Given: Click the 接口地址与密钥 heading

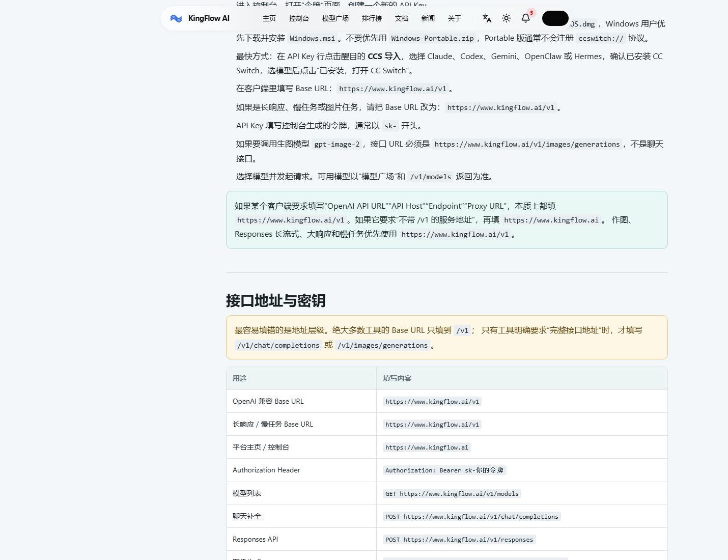Looking at the screenshot, I should [275, 300].
